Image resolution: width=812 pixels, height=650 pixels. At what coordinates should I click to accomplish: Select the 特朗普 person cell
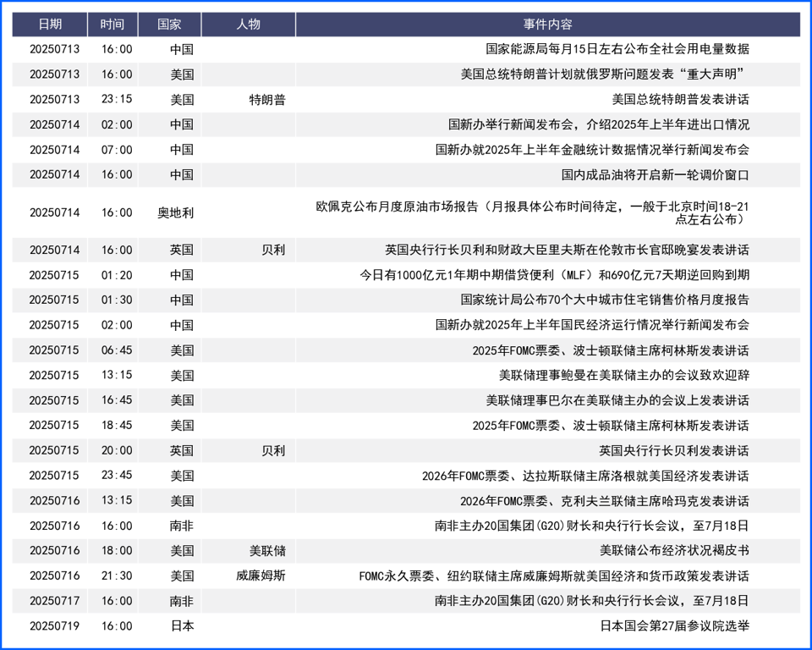(x=267, y=100)
